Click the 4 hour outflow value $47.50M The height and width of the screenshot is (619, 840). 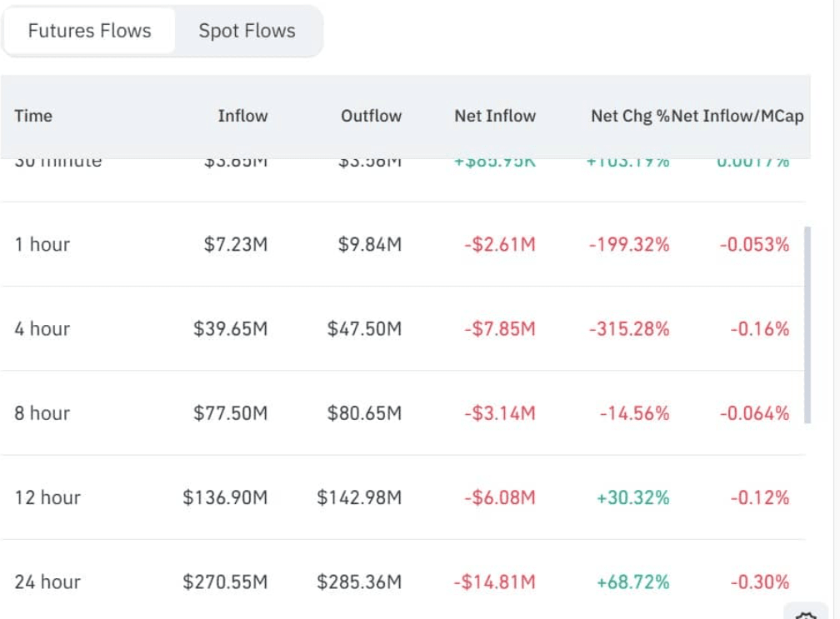coord(364,328)
